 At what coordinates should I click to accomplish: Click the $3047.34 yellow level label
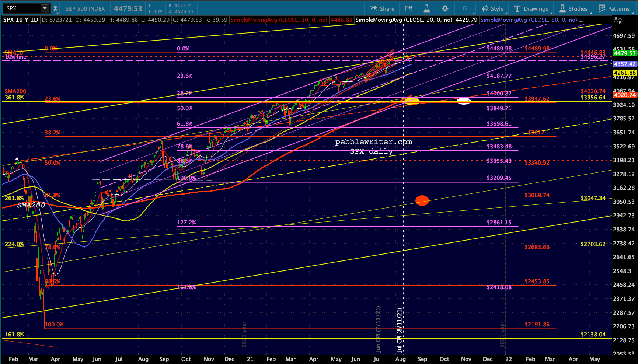593,198
